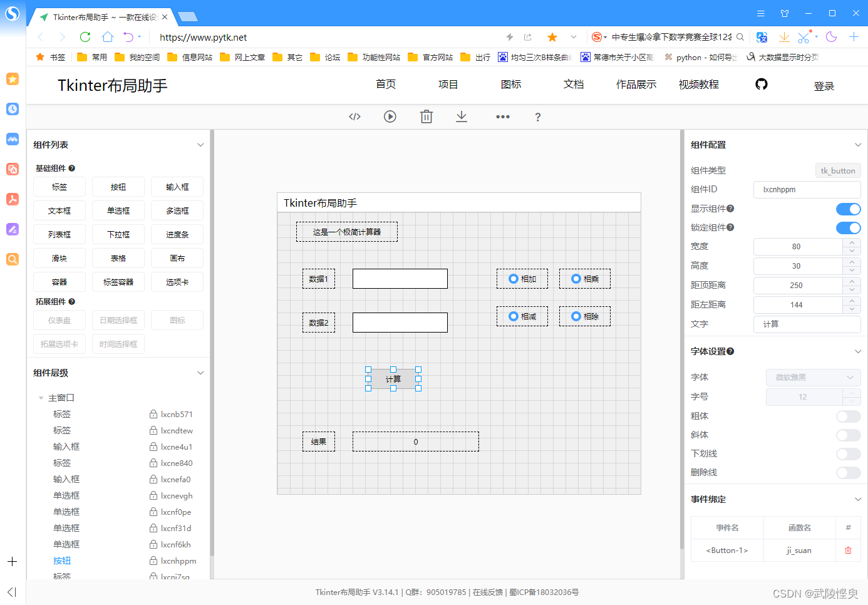Viewport: 868px width, 605px height.
Task: Click the sidebar favorites star icon
Action: tap(13, 79)
